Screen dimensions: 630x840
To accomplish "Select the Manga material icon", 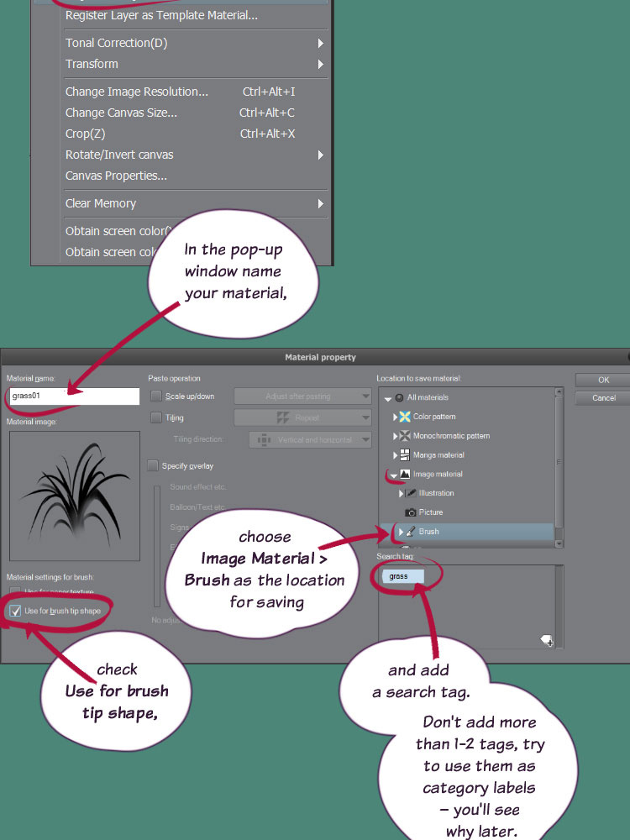I will pyautogui.click(x=405, y=455).
